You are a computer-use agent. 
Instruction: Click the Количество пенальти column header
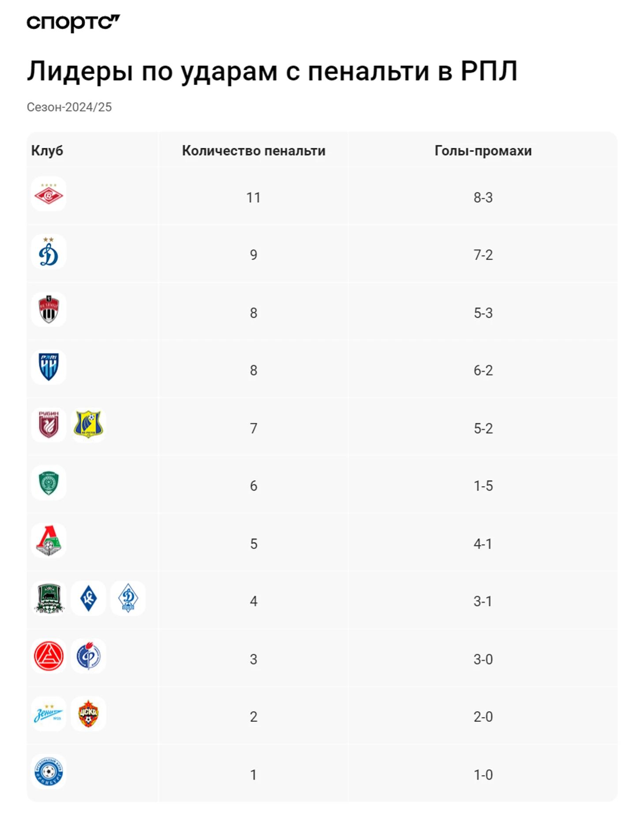(254, 151)
